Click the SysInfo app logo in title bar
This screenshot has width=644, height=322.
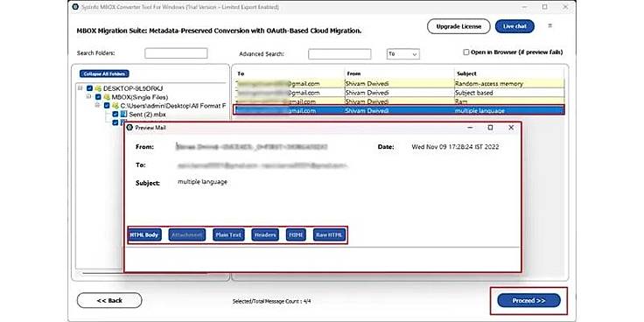pos(75,7)
